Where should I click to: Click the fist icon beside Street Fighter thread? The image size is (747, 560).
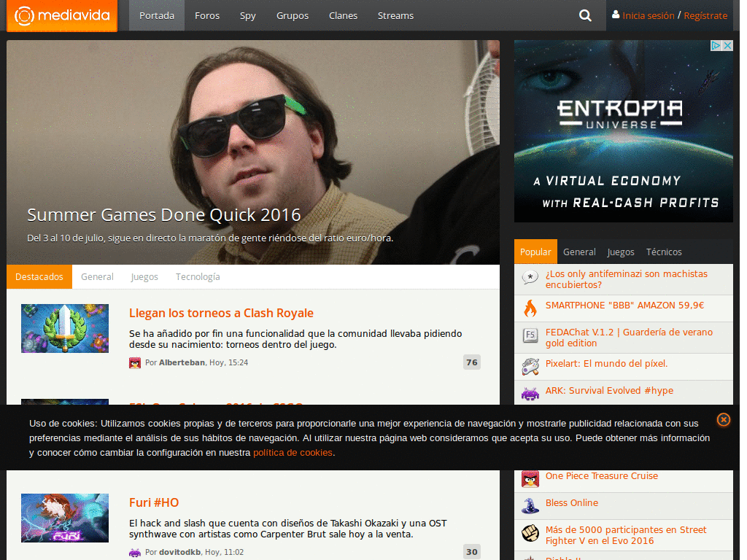pos(530,533)
